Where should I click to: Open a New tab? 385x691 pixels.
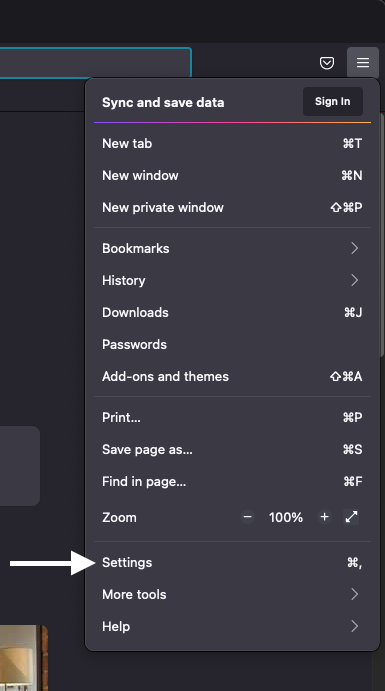click(232, 143)
